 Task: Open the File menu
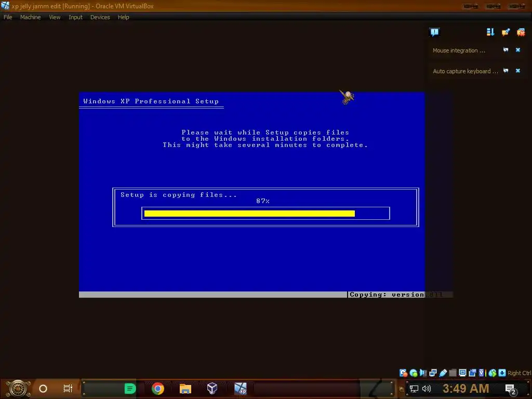8,17
